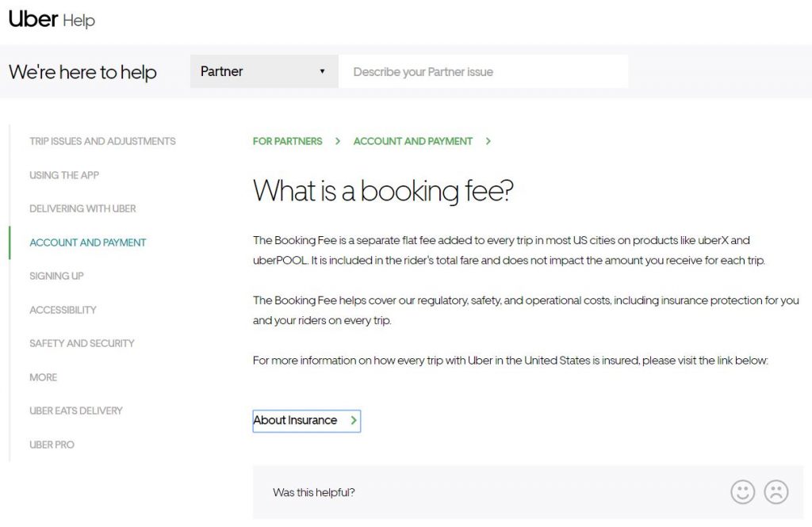Go to Delivering with Uber
The image size is (812, 527).
(x=82, y=208)
